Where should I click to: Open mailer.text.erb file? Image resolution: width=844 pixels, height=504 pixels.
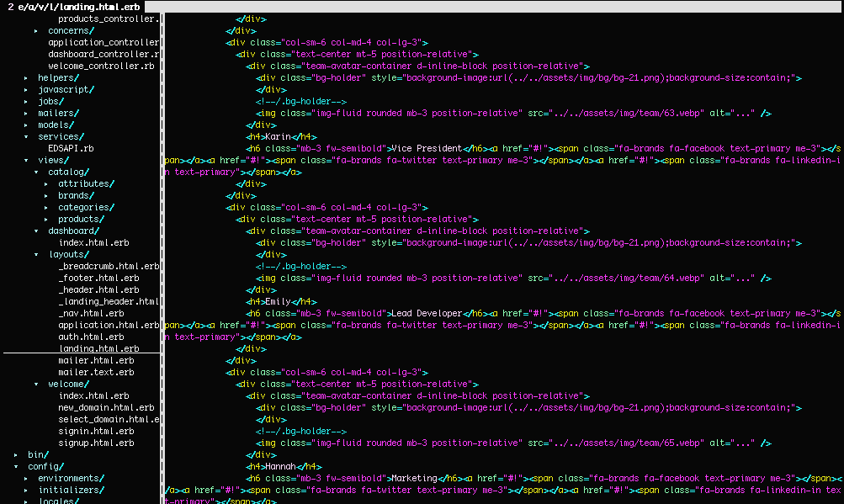(x=96, y=372)
